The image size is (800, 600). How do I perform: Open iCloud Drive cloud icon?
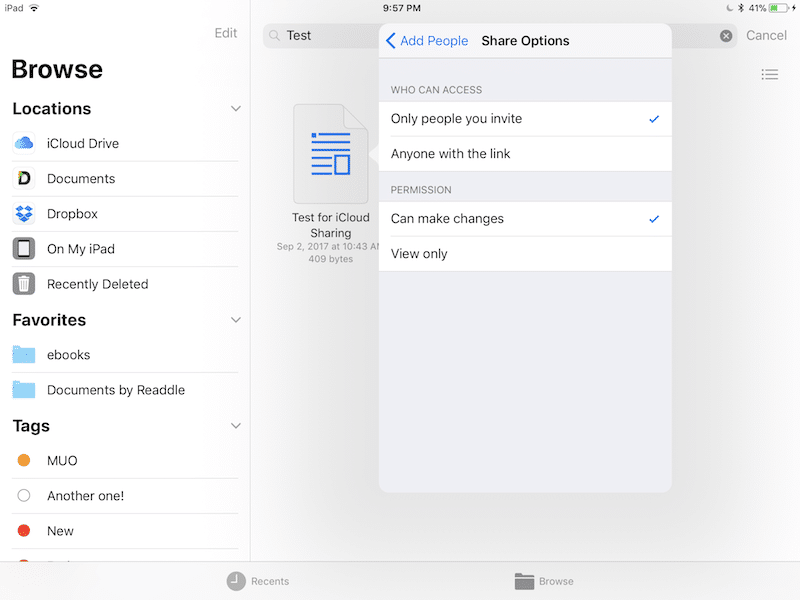(24, 143)
